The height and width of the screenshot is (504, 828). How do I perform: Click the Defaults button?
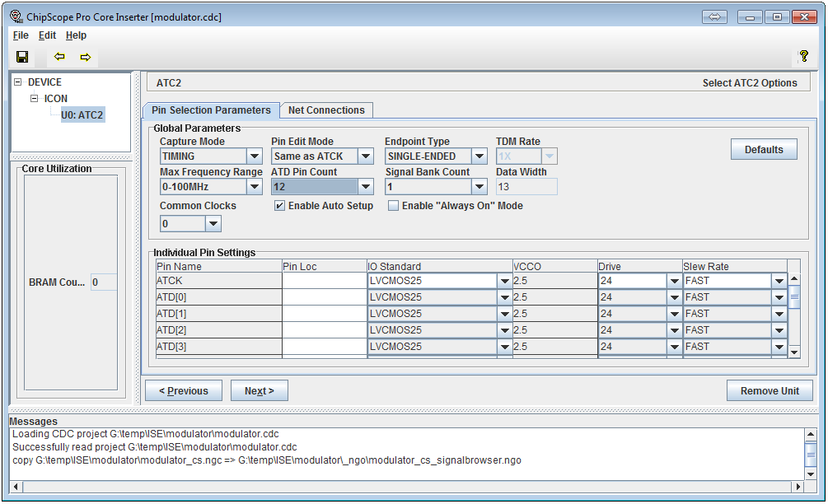pyautogui.click(x=764, y=149)
